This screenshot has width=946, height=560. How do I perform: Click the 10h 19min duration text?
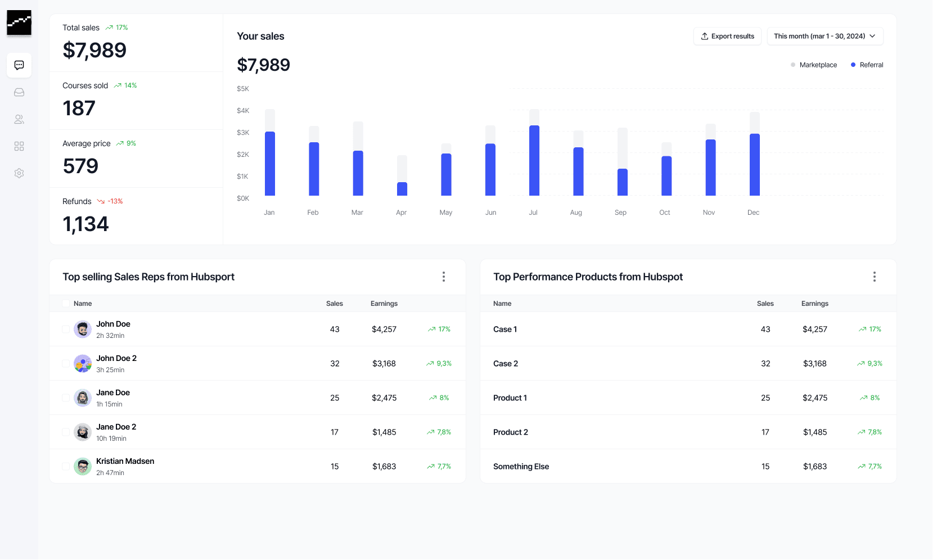(x=111, y=439)
